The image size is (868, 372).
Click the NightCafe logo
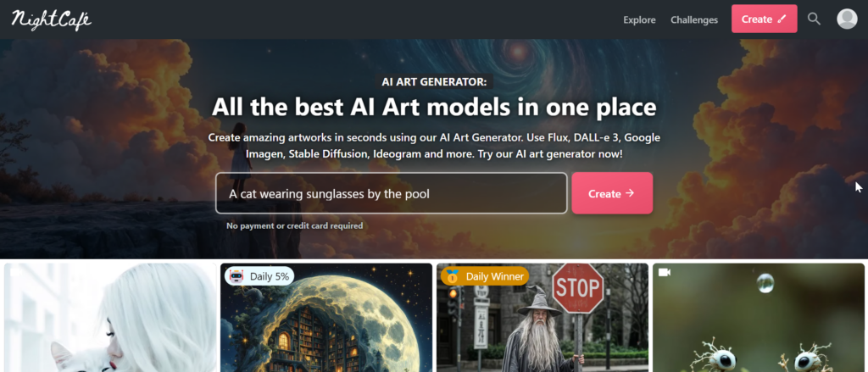click(x=52, y=19)
